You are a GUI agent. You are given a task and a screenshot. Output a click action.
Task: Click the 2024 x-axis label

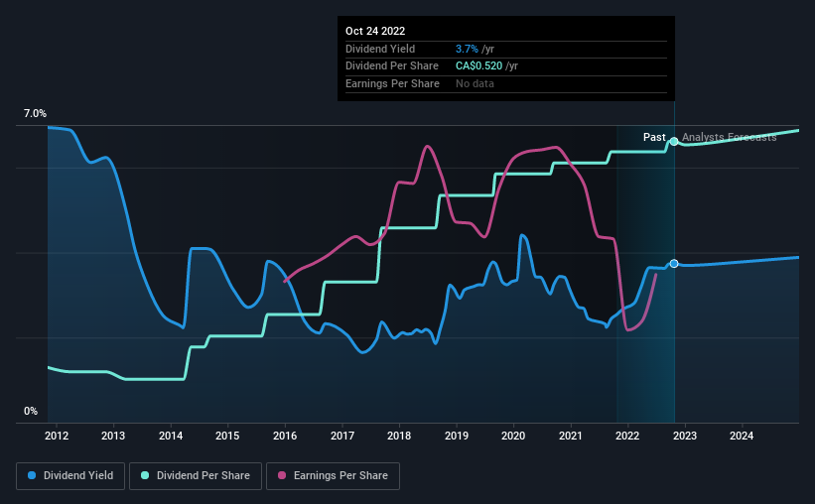point(742,436)
